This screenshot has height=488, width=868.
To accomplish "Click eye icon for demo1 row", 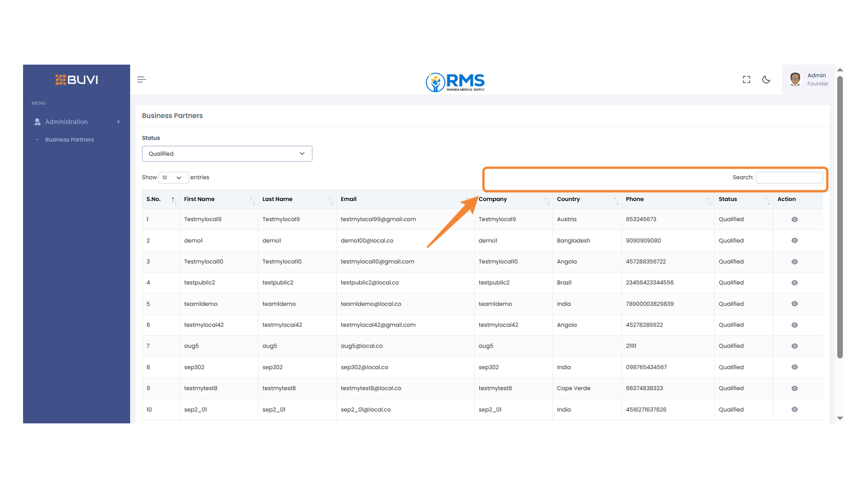I will (794, 240).
